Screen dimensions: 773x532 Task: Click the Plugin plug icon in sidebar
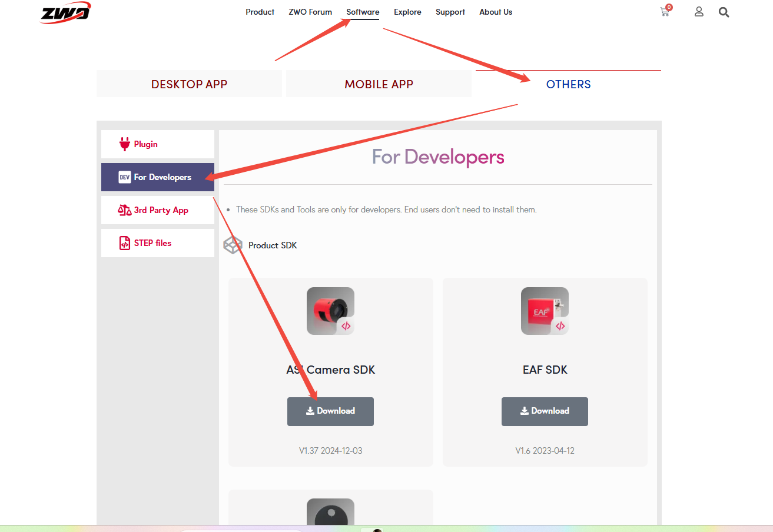tap(124, 144)
